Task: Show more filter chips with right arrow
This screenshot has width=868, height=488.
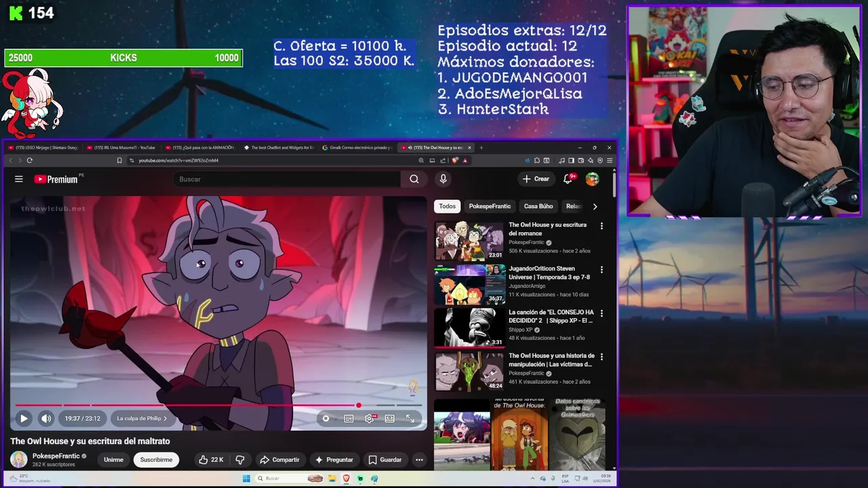Action: click(x=595, y=206)
